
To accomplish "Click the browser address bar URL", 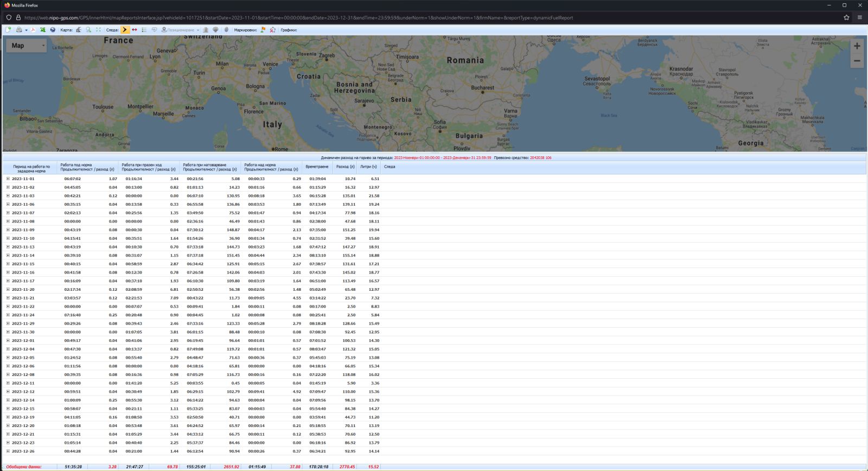I will click(298, 17).
